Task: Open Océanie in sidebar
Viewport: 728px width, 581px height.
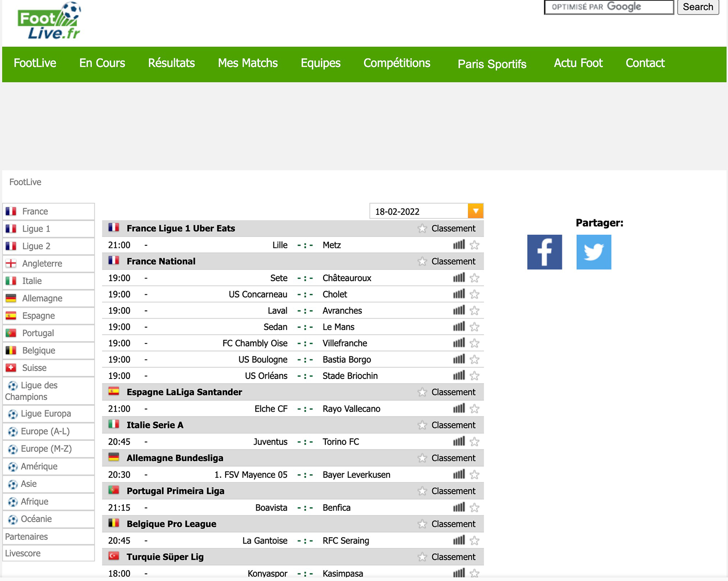Action: (49, 519)
